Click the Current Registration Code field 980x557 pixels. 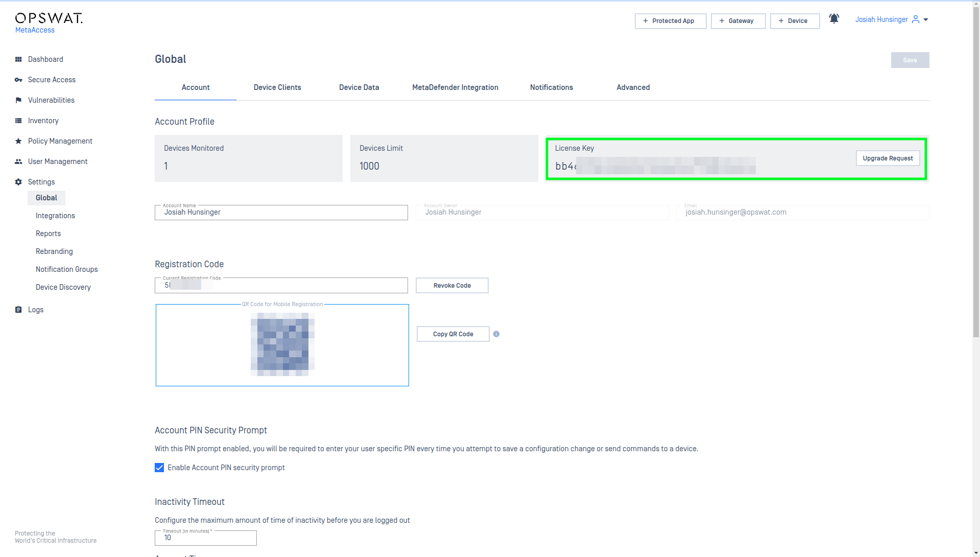coord(281,286)
